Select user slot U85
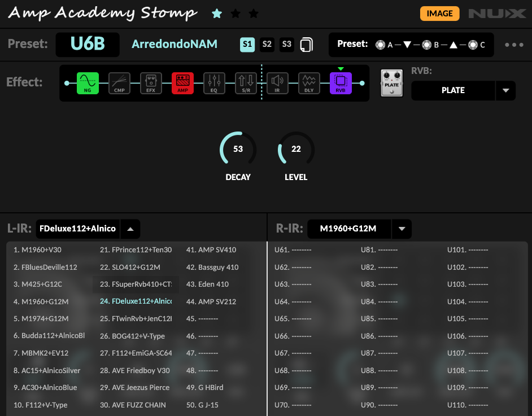Image resolution: width=532 pixels, height=416 pixels. [x=379, y=319]
